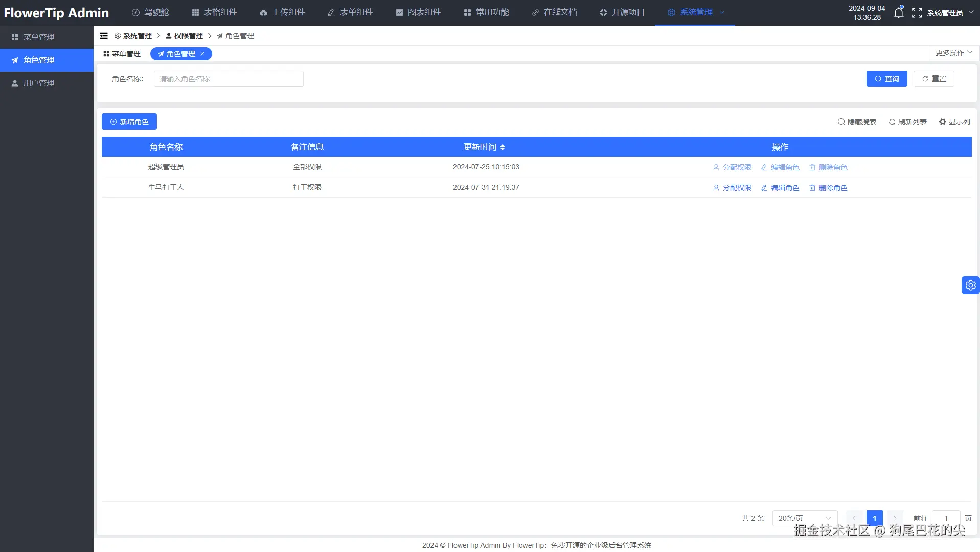The width and height of the screenshot is (980, 552).
Task: Open 表格组件 in top navigation
Action: click(x=215, y=12)
